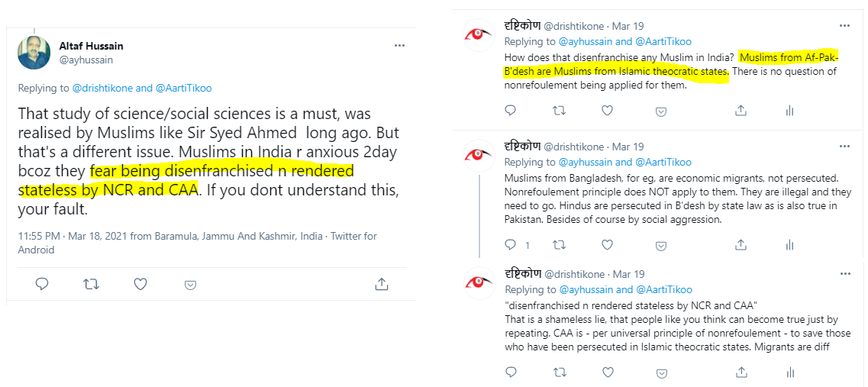Click the pocket save icon on Altaf's tweet
Viewport: 868px width, 387px height.
pyautogui.click(x=190, y=285)
